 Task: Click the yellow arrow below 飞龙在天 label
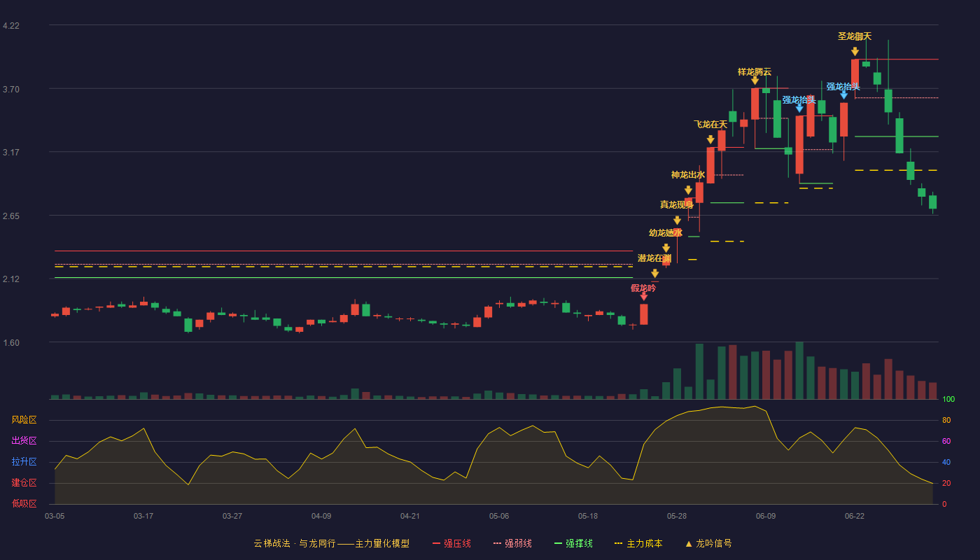710,140
